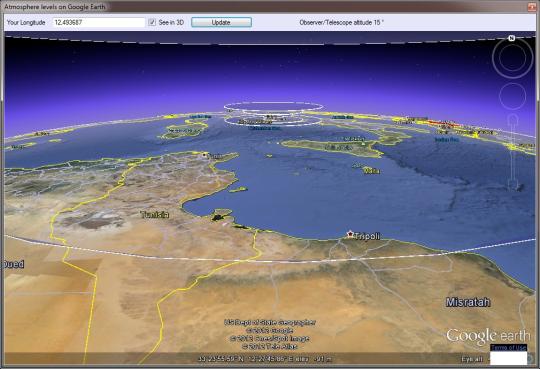Close the Atmosphere levels window
This screenshot has height=369, width=540.
(531, 7)
